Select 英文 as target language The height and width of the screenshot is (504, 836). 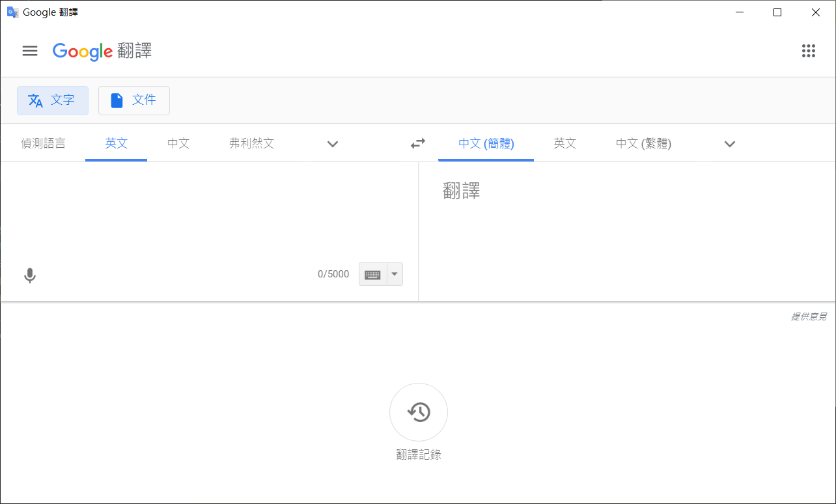[565, 143]
